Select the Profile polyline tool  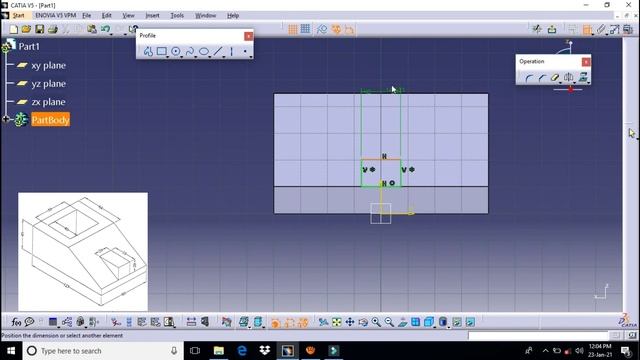148,51
